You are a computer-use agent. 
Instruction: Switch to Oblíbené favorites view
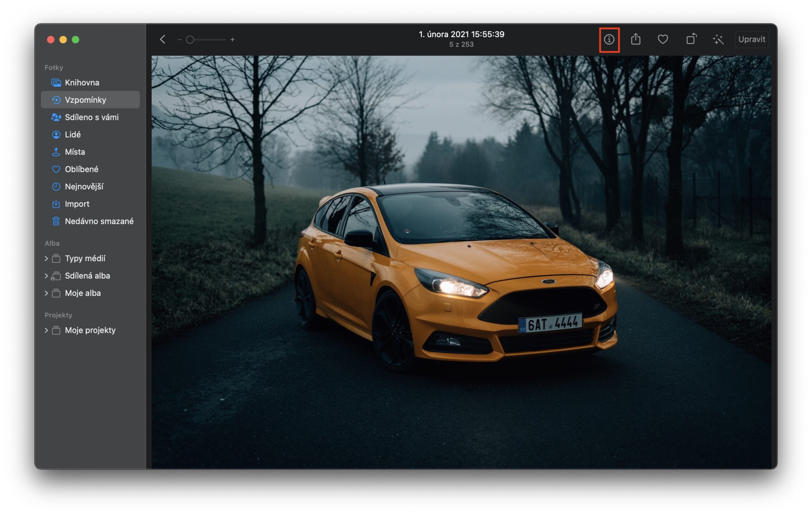pos(82,169)
